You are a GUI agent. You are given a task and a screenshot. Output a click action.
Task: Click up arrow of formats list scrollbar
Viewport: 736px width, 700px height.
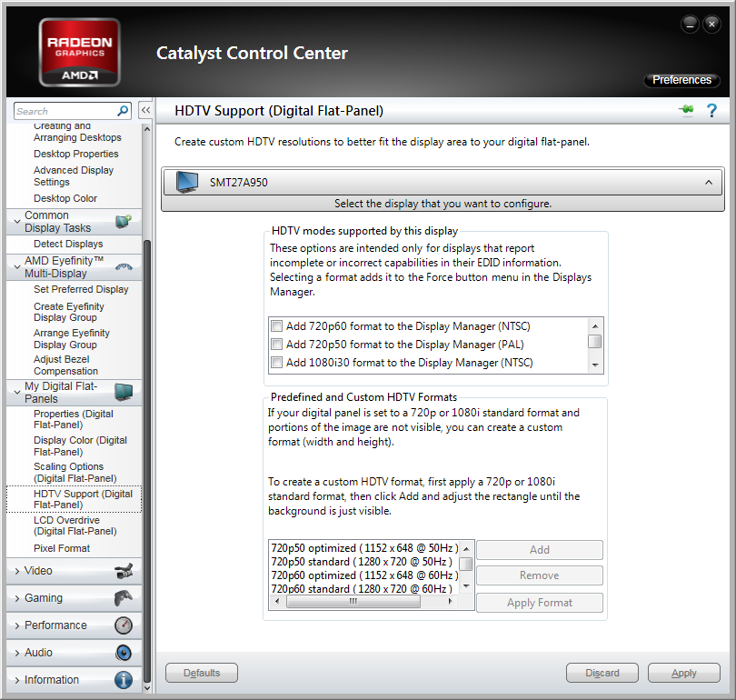tap(466, 548)
